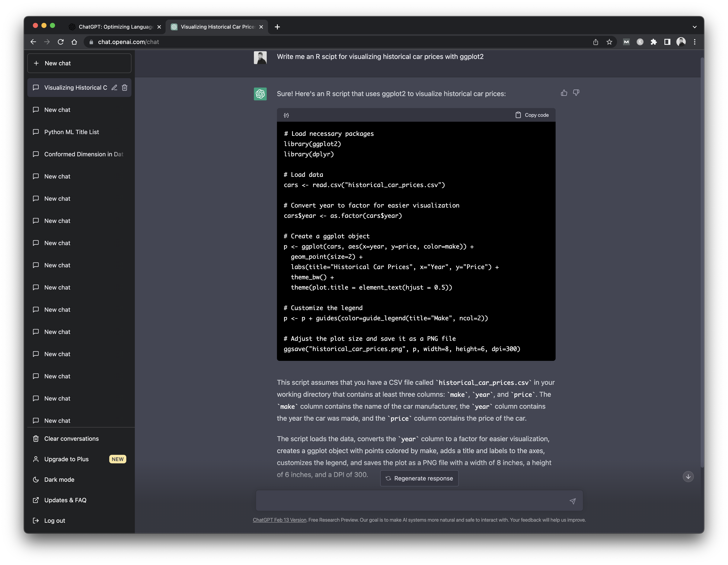Viewport: 728px width, 565px height.
Task: Click the NEW badge beside Upgrade to Plus
Action: tap(118, 459)
